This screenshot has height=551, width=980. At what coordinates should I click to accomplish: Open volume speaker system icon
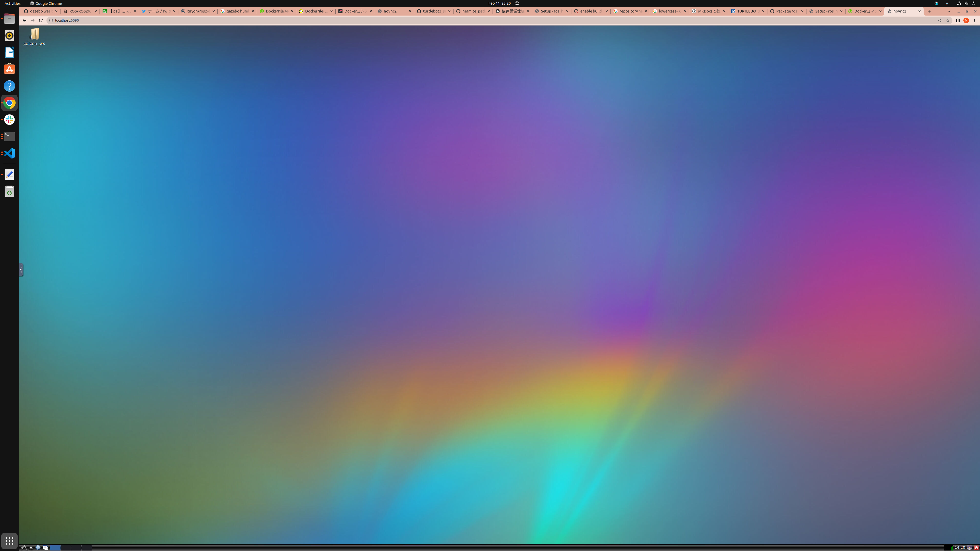[x=966, y=3]
